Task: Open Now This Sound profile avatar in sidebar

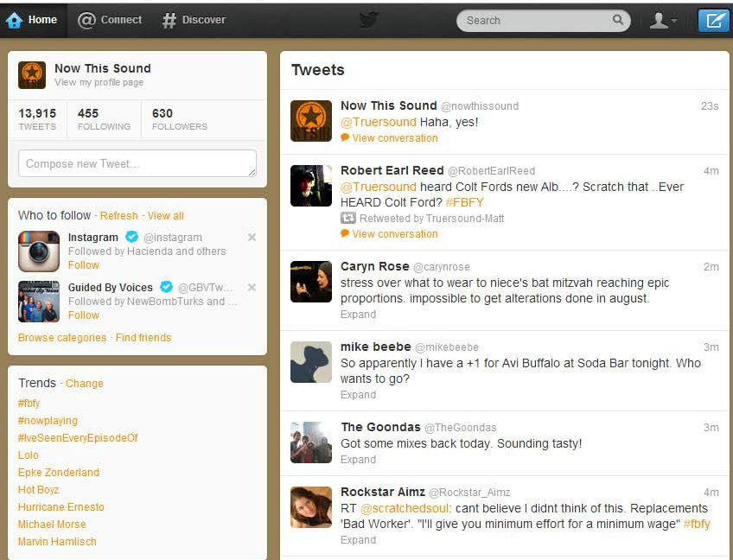Action: 32,75
